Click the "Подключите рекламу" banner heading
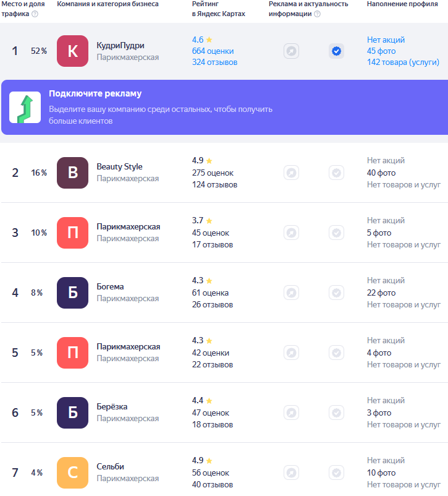 click(95, 94)
